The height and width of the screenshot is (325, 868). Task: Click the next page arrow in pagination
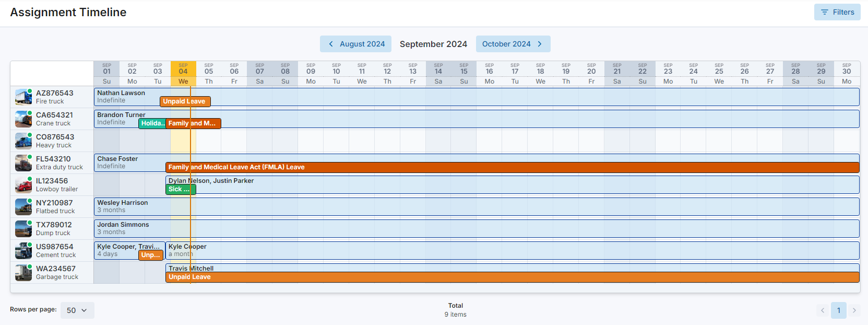(854, 310)
